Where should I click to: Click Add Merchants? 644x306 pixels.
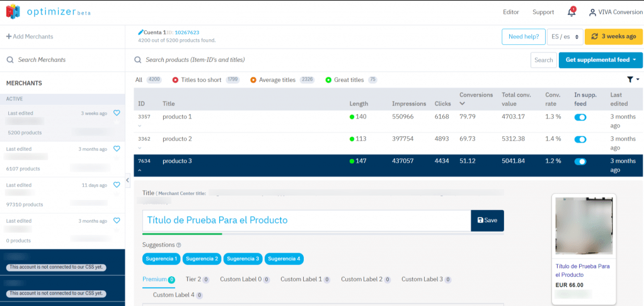point(30,37)
